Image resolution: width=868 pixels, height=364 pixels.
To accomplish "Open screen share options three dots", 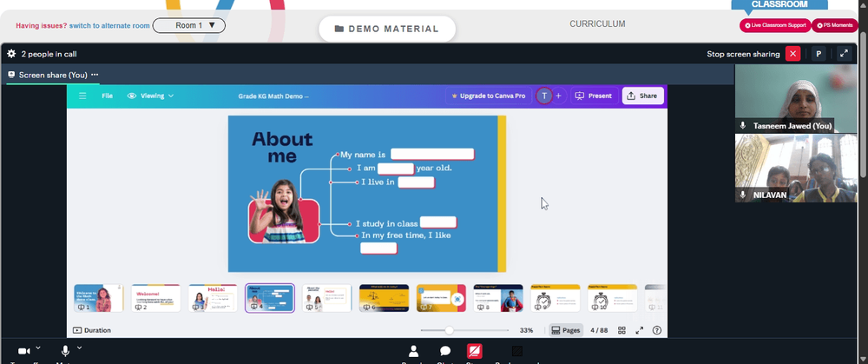I will click(x=95, y=75).
